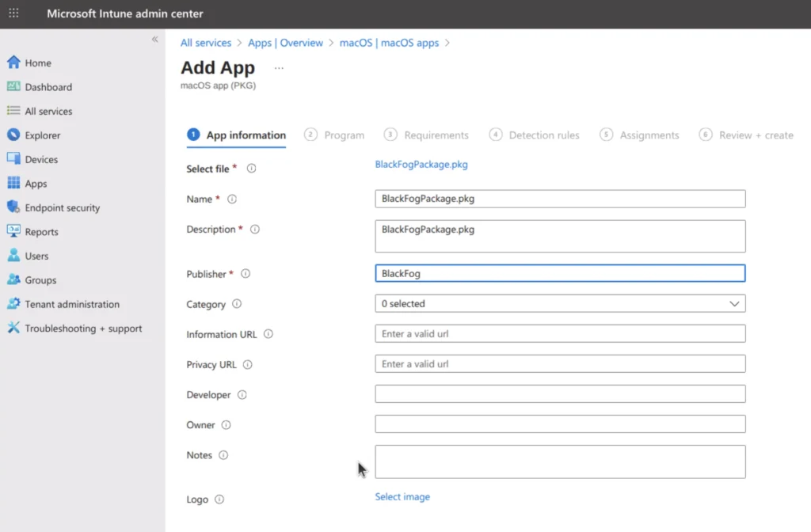This screenshot has height=532, width=811.
Task: Click the Endpoint security shield icon
Action: coord(13,207)
